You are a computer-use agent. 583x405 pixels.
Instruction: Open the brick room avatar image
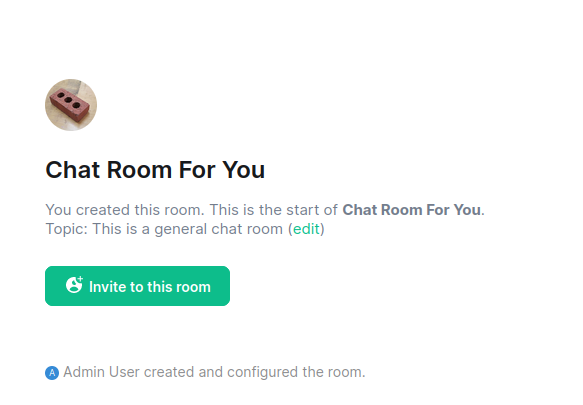pyautogui.click(x=71, y=105)
